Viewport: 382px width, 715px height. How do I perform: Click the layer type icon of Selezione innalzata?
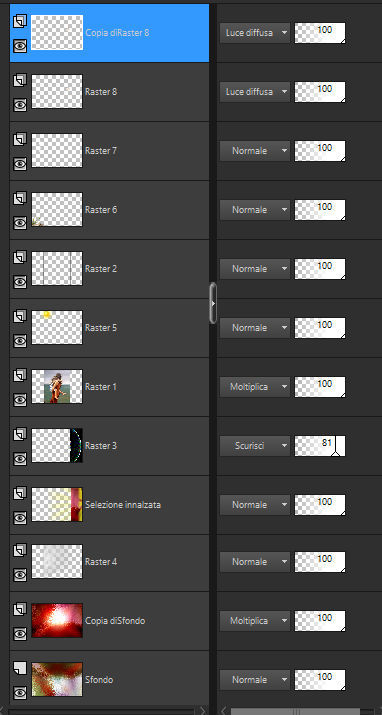pos(20,493)
